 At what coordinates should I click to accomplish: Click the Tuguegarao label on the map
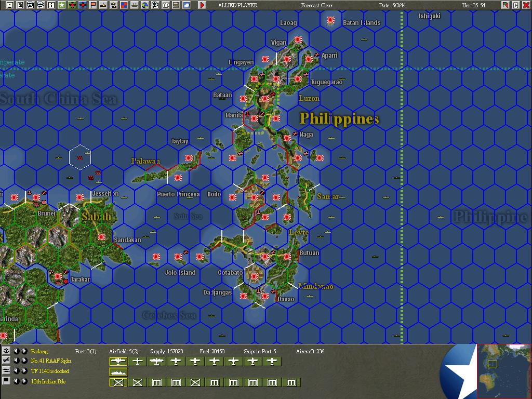tap(326, 82)
